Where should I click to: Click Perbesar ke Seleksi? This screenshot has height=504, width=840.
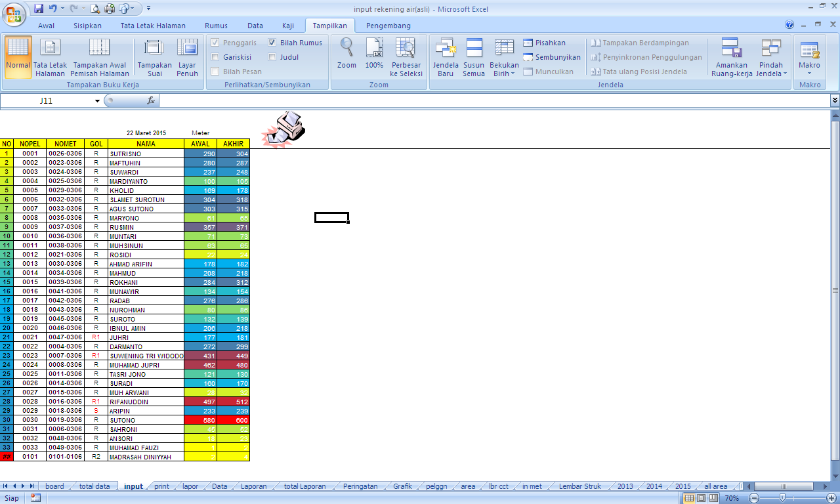(x=406, y=58)
